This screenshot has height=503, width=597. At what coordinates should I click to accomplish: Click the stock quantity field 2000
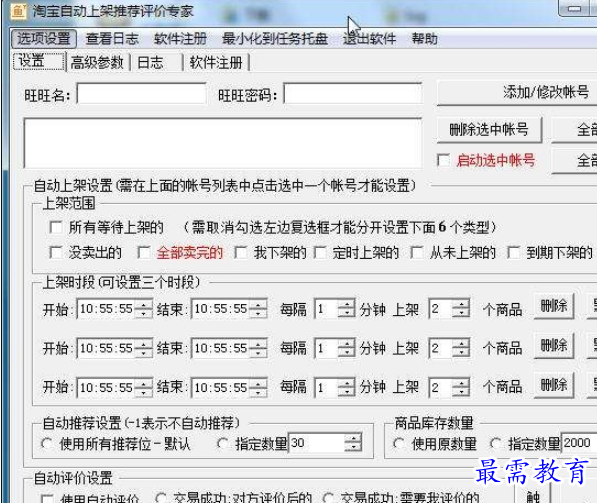click(x=579, y=443)
